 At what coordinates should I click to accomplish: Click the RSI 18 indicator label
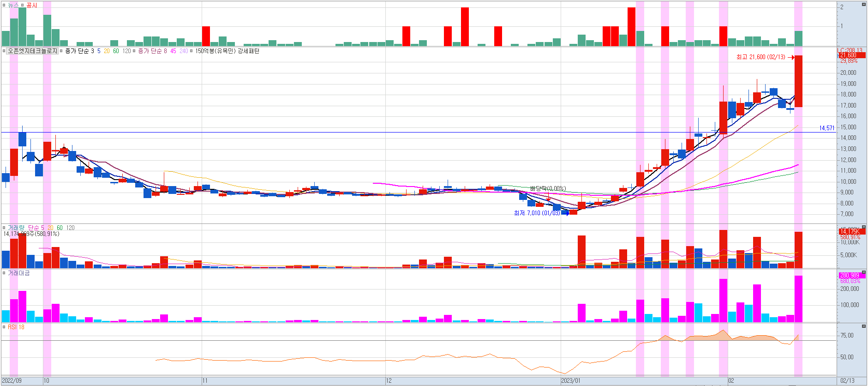16,327
